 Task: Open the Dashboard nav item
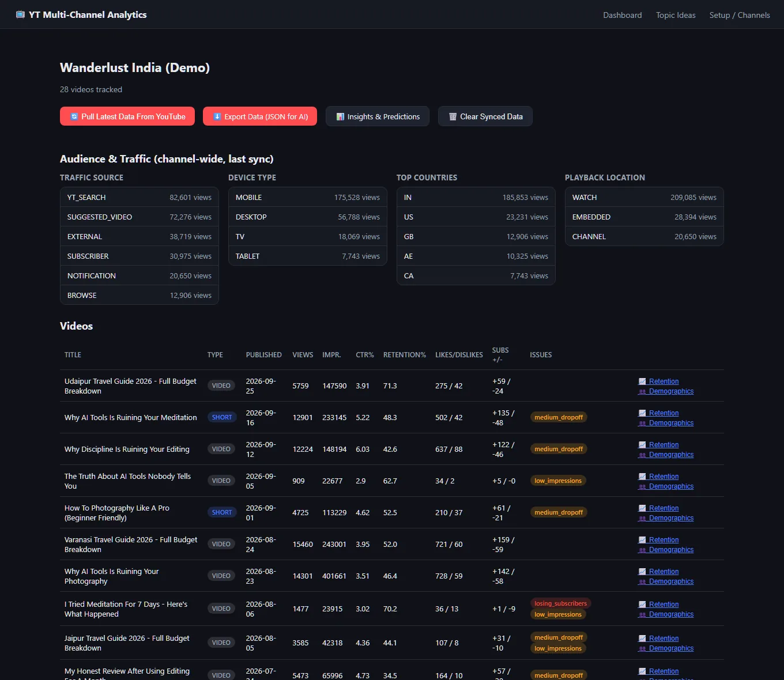point(622,15)
